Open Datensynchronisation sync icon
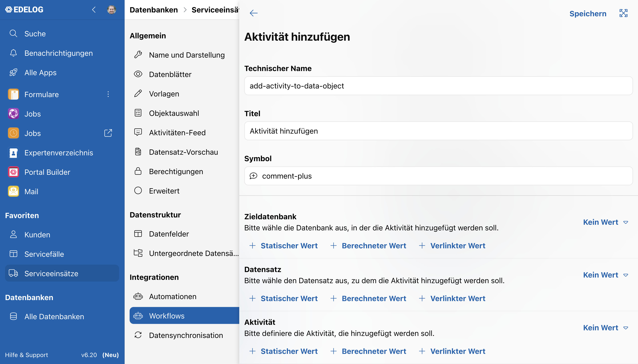Screen dimensions: 638x364 (138, 335)
